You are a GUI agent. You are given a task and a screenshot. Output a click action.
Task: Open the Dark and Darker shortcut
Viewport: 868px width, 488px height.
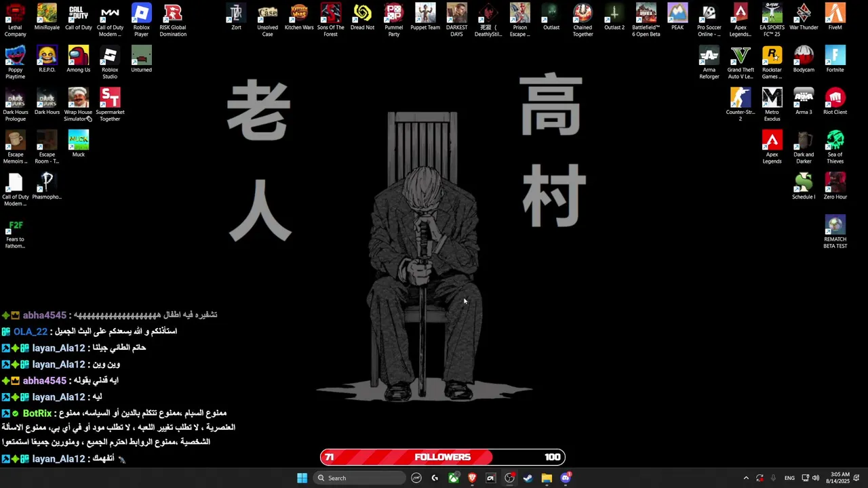[x=804, y=147]
